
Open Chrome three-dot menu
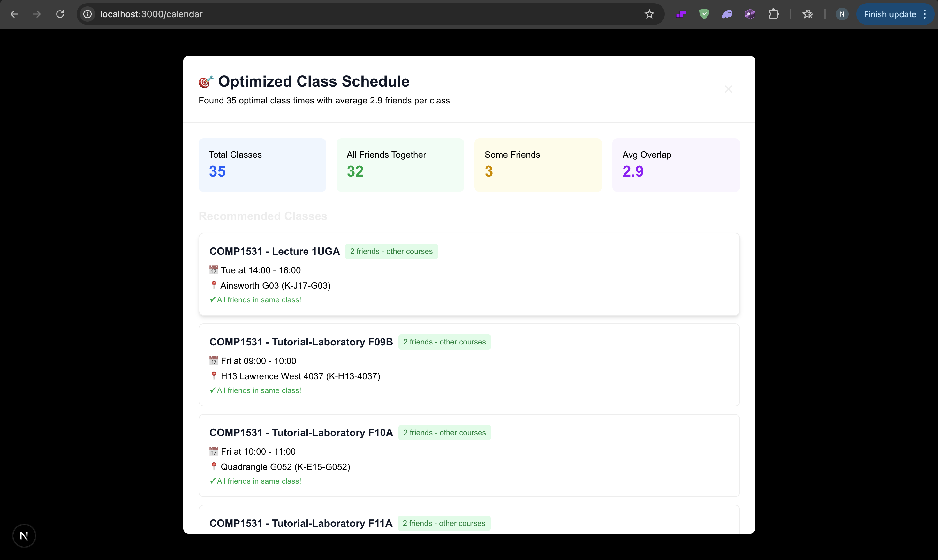pos(925,14)
